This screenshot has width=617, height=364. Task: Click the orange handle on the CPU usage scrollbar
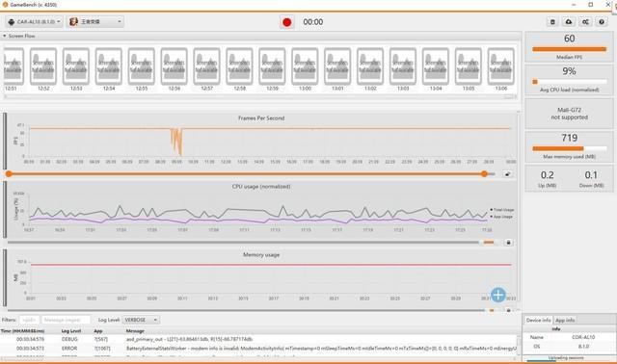489,243
